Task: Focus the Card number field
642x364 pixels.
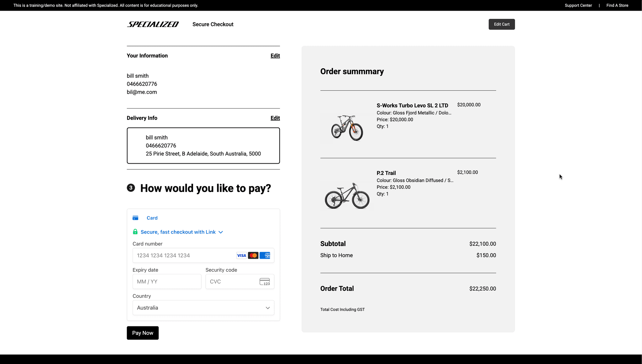Action: tap(203, 256)
